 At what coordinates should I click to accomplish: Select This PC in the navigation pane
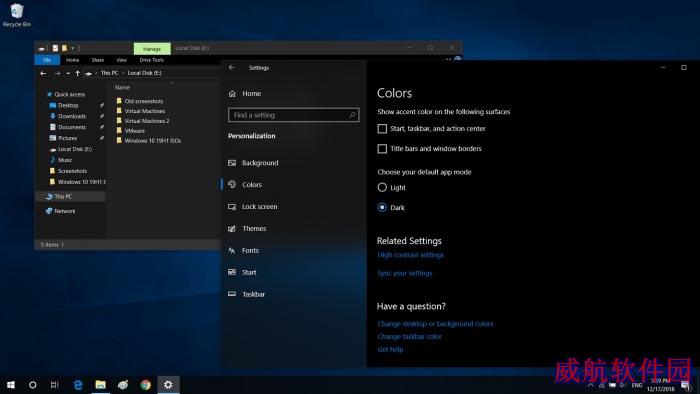(x=62, y=196)
